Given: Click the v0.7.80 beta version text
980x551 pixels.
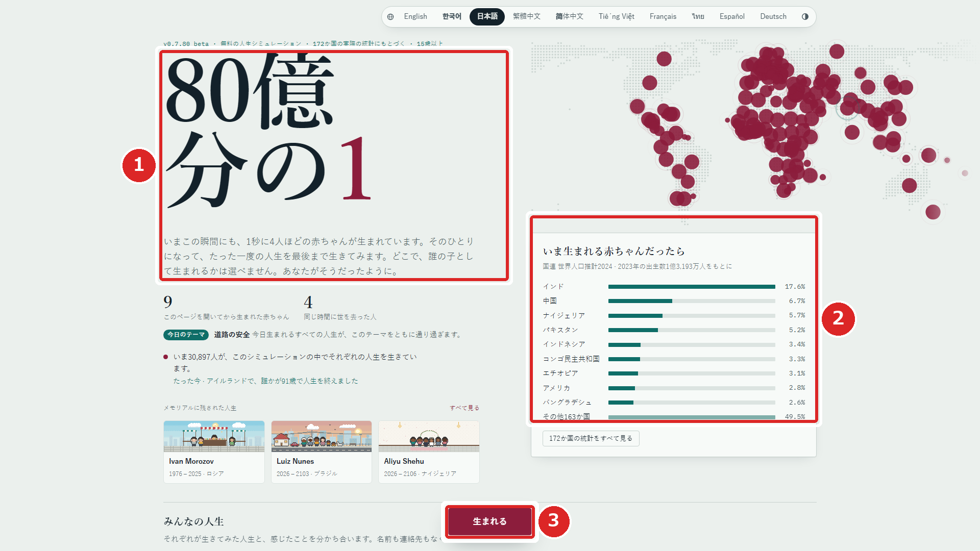Looking at the screenshot, I should click(186, 44).
